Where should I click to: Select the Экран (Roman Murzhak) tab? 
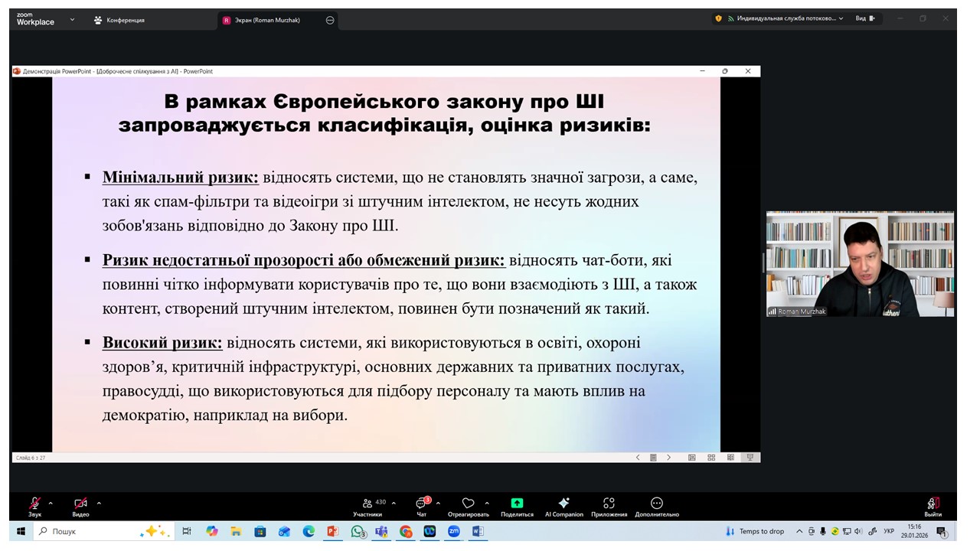[x=260, y=20]
